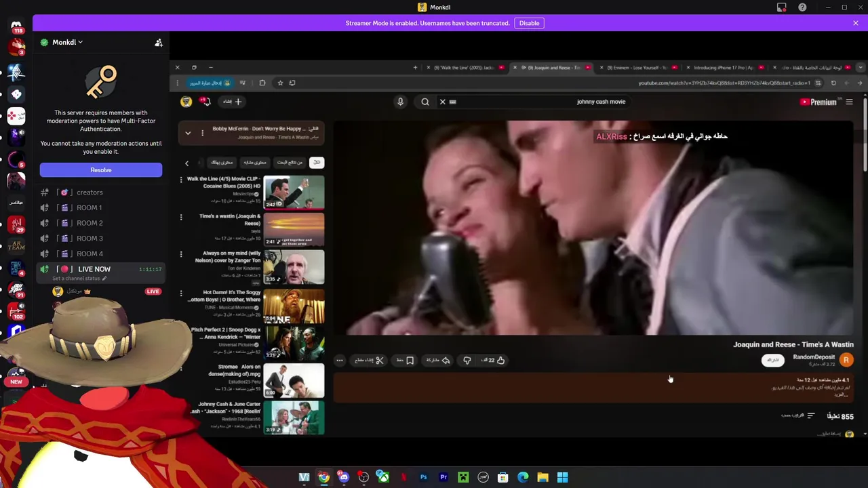Switch to the Walk the Line (2005) browser tab
The height and width of the screenshot is (488, 868).
[464, 68]
